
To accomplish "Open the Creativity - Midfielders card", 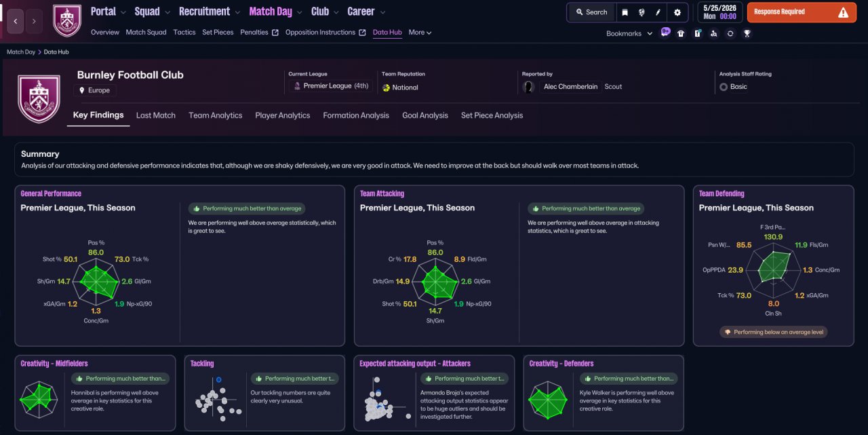I will coord(95,393).
